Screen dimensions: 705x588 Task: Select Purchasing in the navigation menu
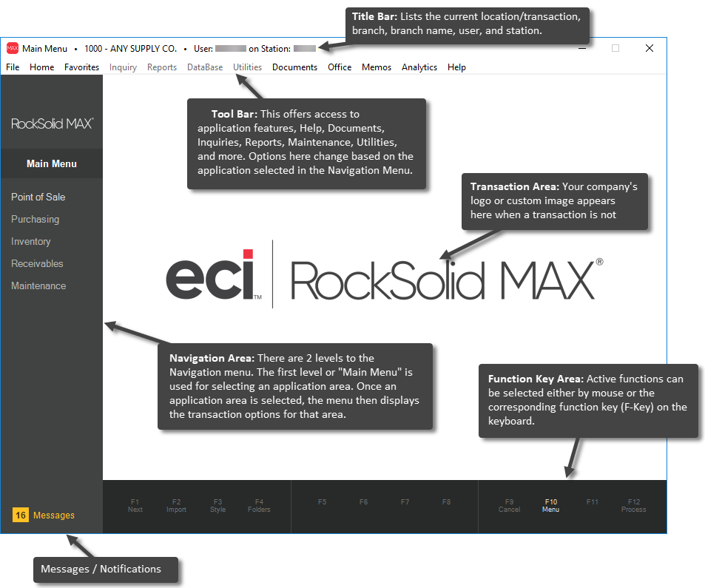tap(35, 220)
